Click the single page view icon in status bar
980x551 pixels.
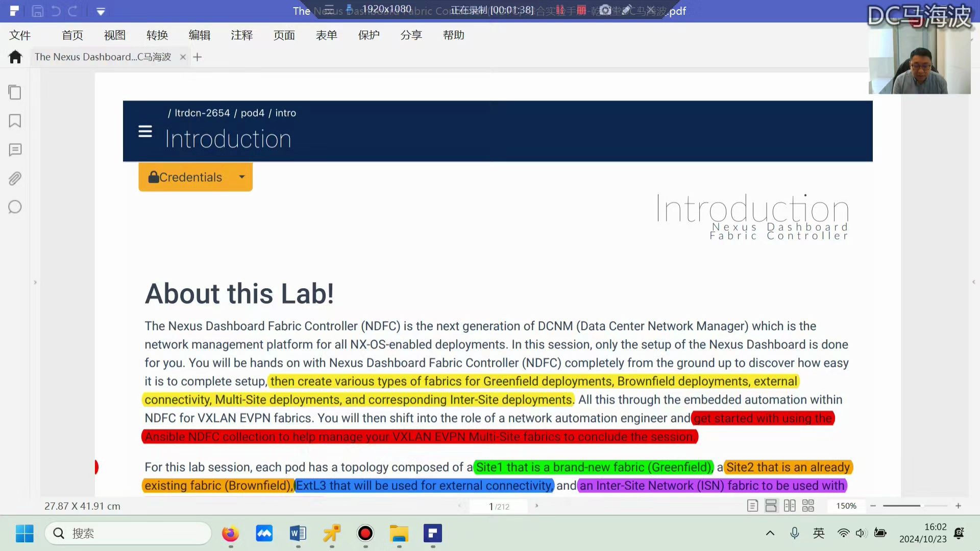point(752,506)
